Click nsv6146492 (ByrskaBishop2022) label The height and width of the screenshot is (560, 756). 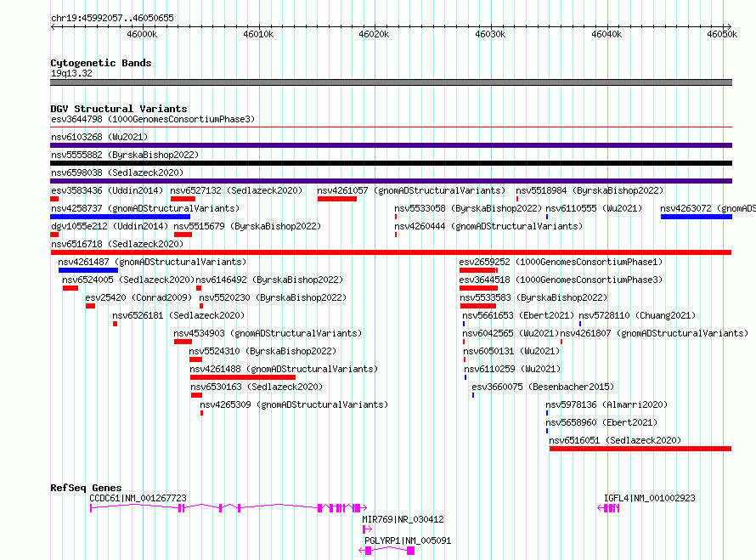point(269,280)
